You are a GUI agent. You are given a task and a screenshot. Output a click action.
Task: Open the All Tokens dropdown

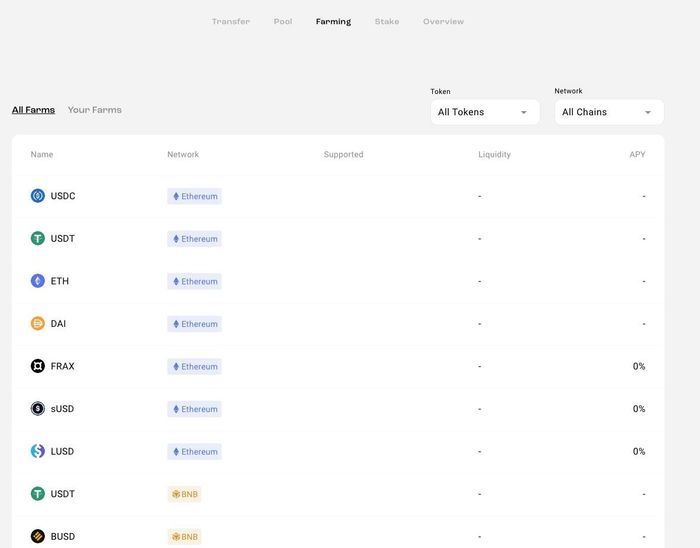coord(484,112)
